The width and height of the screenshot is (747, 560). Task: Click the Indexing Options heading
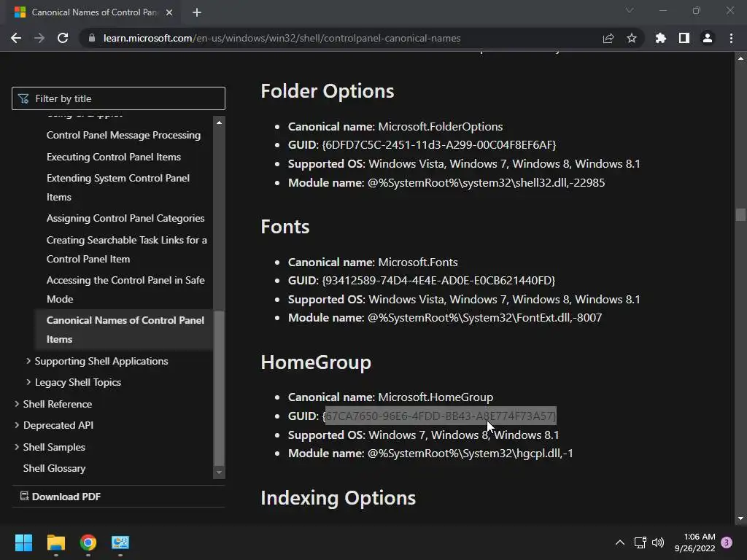pyautogui.click(x=338, y=498)
